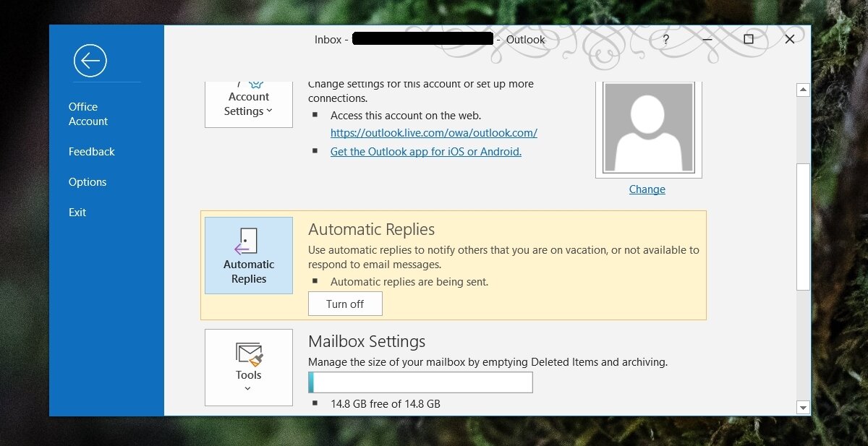868x446 pixels.
Task: Click Change under the profile photo
Action: [647, 189]
